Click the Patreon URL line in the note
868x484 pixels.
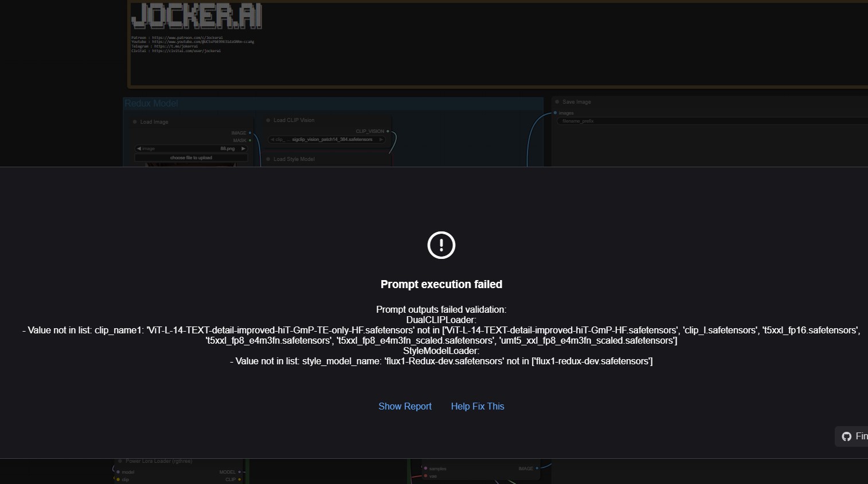pos(177,38)
